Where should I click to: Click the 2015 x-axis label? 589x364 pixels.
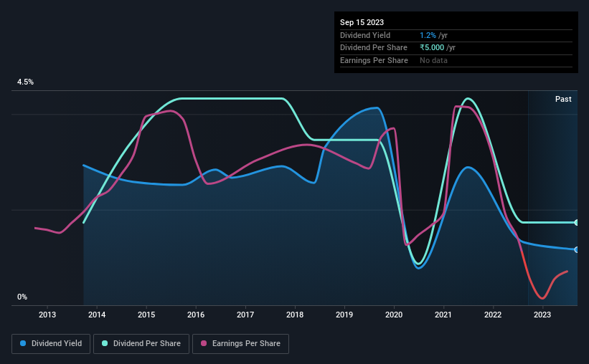tap(146, 315)
